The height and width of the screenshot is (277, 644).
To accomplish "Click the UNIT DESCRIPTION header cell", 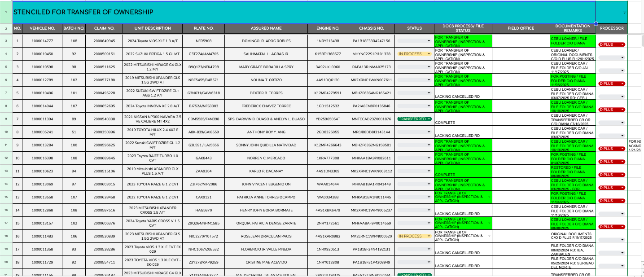I will (x=153, y=28).
